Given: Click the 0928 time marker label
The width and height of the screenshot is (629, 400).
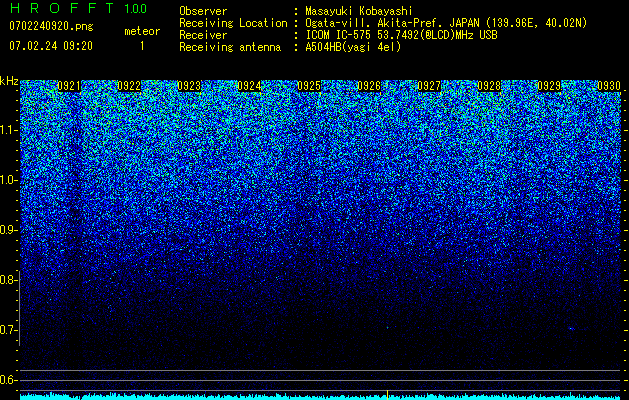Looking at the screenshot, I should pos(489,86).
